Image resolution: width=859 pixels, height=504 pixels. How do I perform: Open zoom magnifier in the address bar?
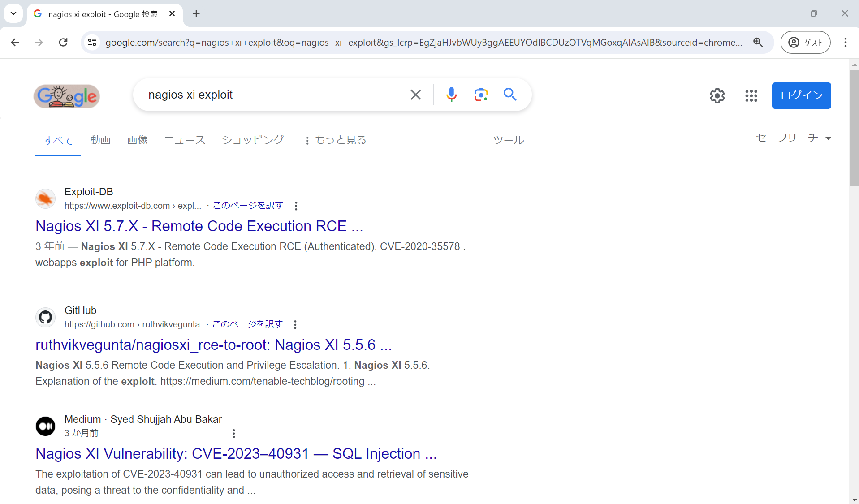coord(758,42)
